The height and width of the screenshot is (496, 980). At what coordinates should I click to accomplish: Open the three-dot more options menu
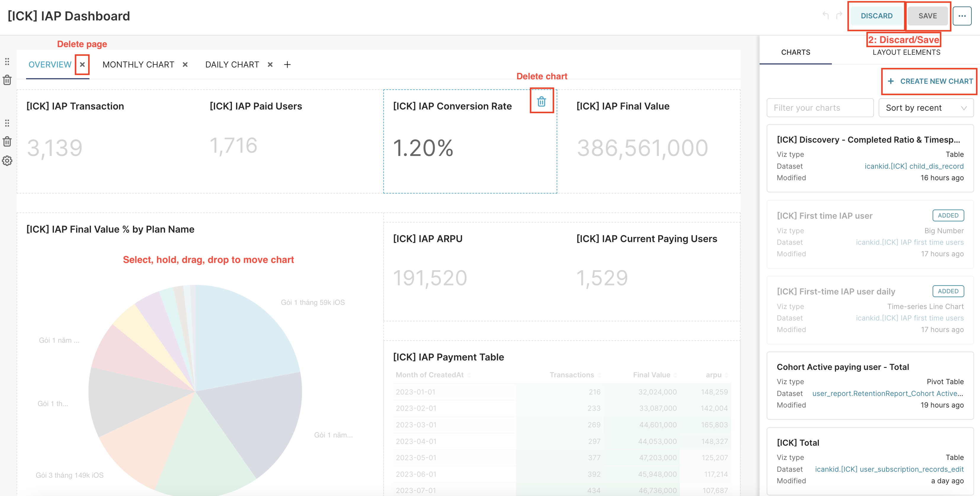click(962, 16)
